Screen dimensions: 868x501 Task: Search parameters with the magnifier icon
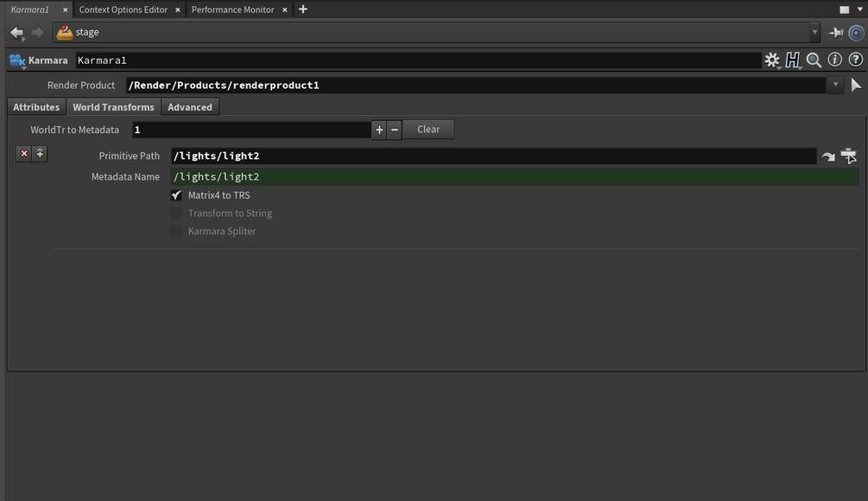[814, 60]
